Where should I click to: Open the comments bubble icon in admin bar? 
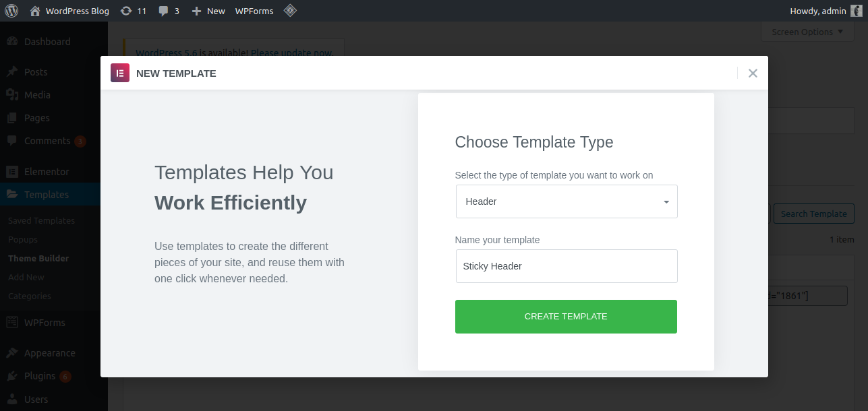pyautogui.click(x=164, y=11)
